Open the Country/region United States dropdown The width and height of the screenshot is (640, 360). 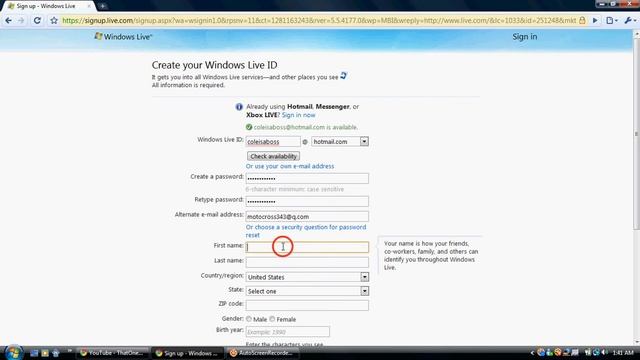click(x=307, y=277)
